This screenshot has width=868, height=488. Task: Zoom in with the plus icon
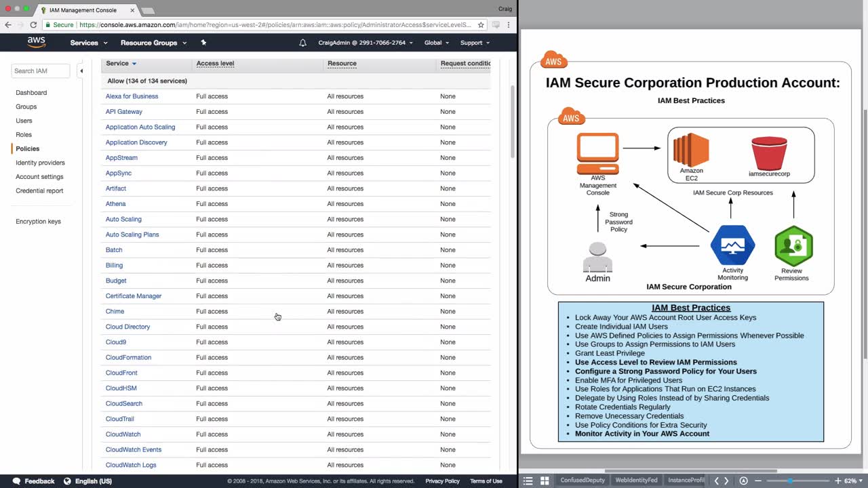pyautogui.click(x=838, y=481)
